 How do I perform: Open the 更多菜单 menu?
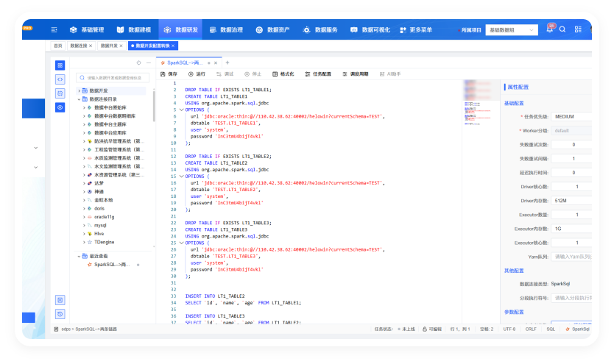416,29
